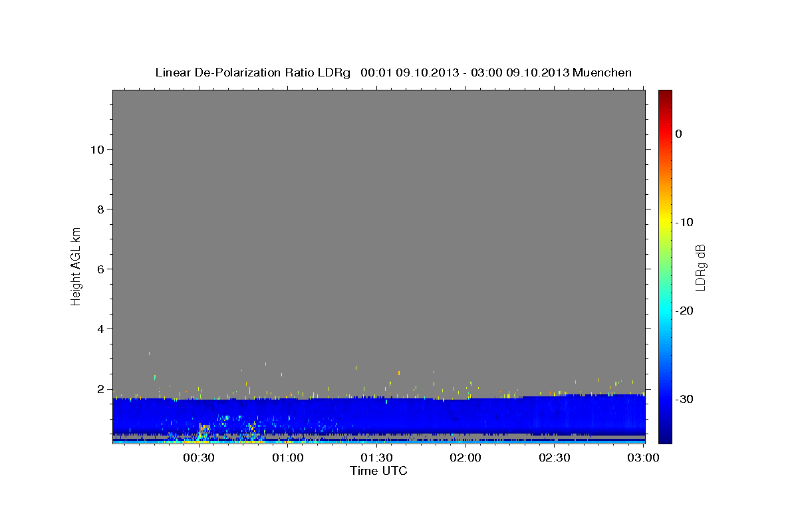Viewport: 798px width, 532px height.
Task: Click the 02:30 time tick label
Action: pyautogui.click(x=555, y=458)
